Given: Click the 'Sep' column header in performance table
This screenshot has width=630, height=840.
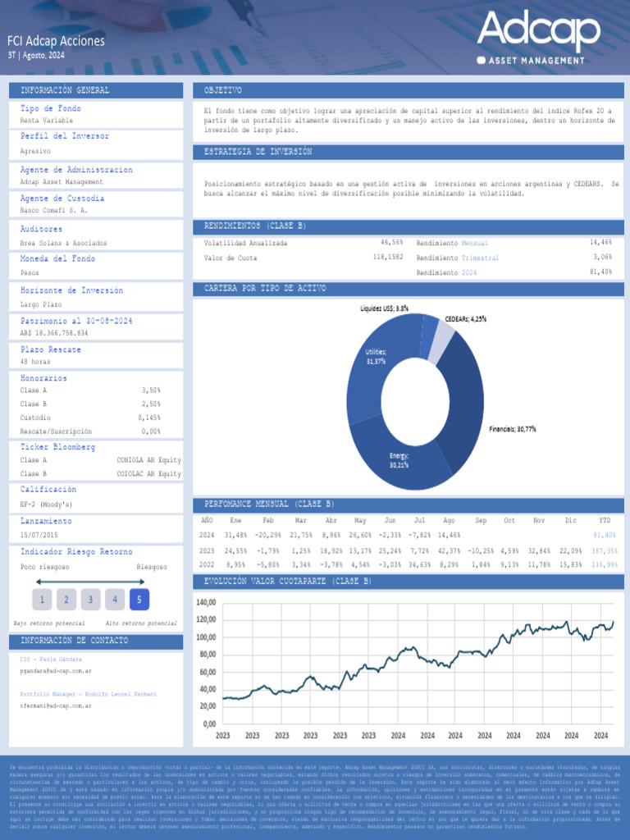Looking at the screenshot, I should (481, 520).
